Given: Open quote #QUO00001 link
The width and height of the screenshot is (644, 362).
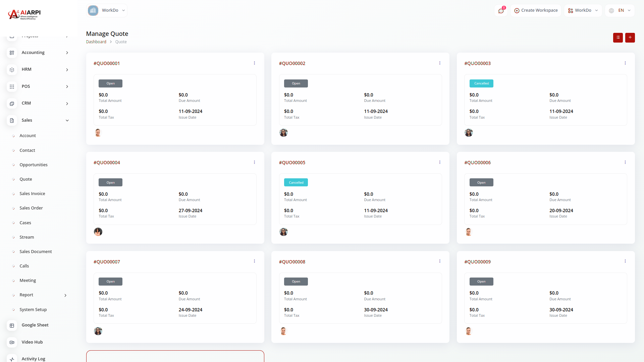Looking at the screenshot, I should 107,63.
